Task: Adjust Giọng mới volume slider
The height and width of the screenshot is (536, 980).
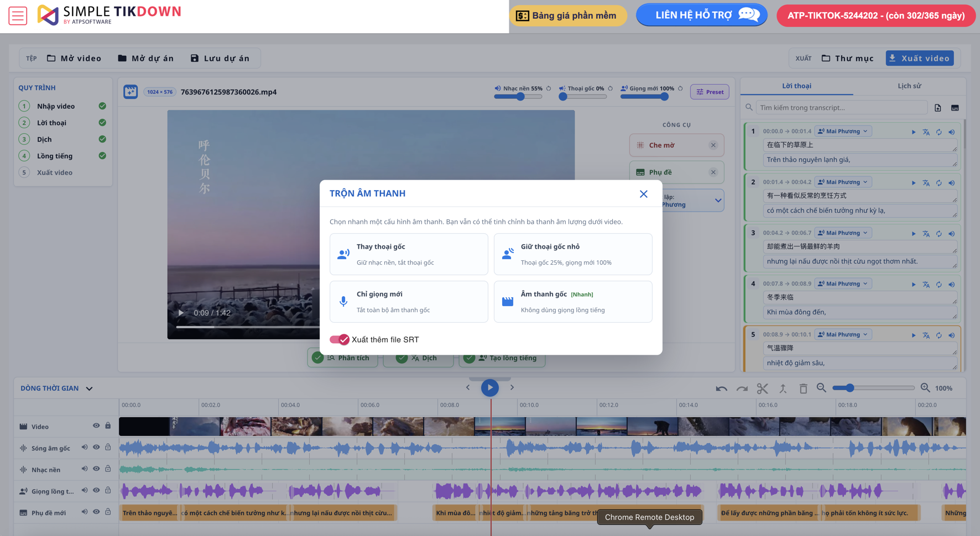Action: (645, 97)
